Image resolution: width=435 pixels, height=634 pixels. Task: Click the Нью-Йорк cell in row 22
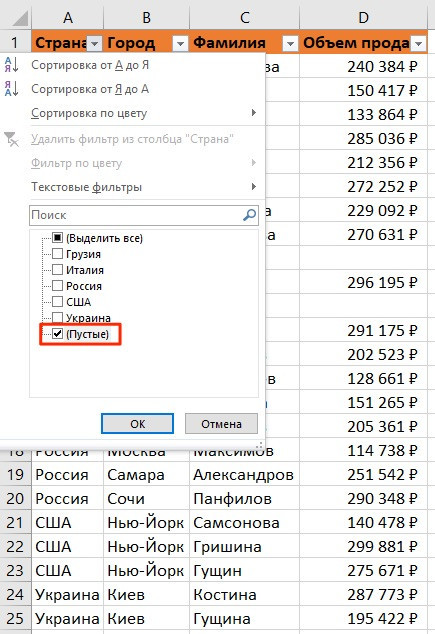pos(146,546)
